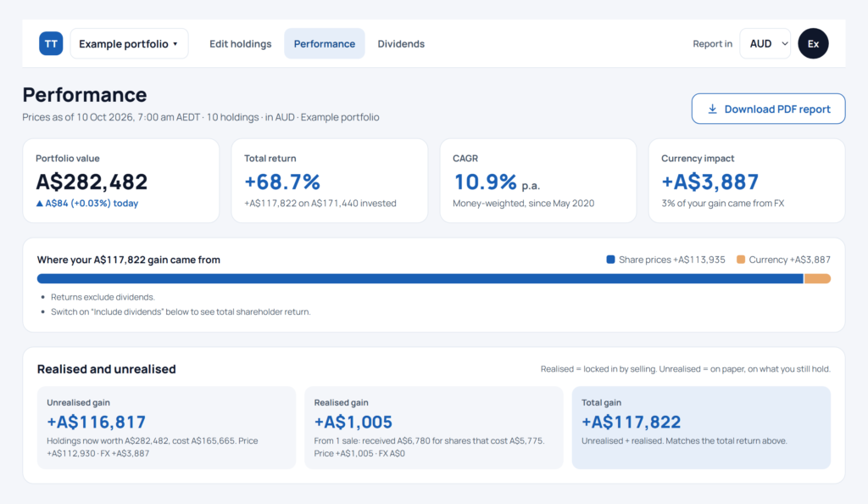This screenshot has width=868, height=504.
Task: Open the AUD report currency dropdown
Action: coord(765,44)
